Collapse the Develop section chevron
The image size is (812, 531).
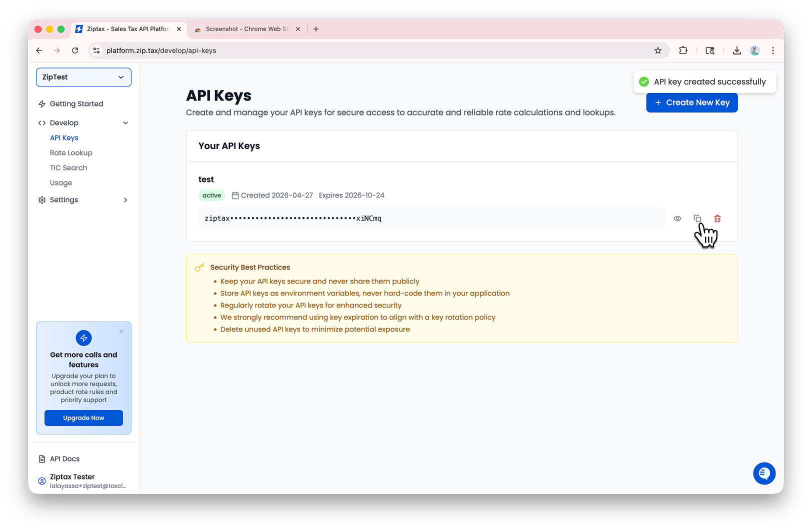[x=125, y=122]
